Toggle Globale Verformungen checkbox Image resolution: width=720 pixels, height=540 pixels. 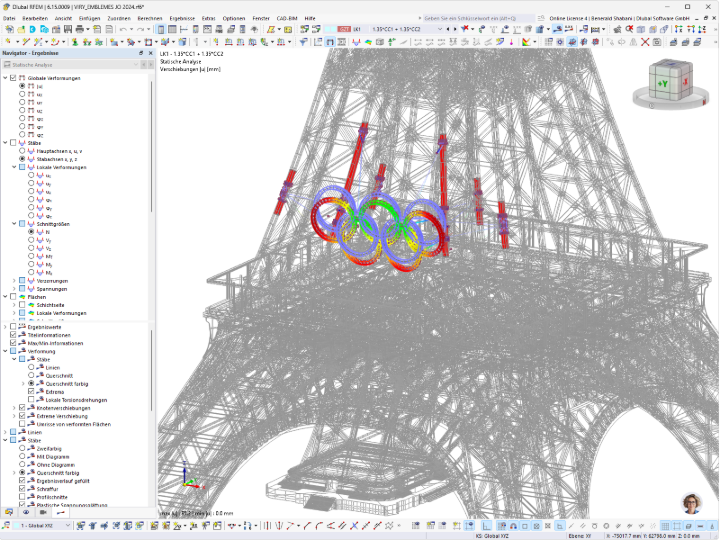click(13, 78)
